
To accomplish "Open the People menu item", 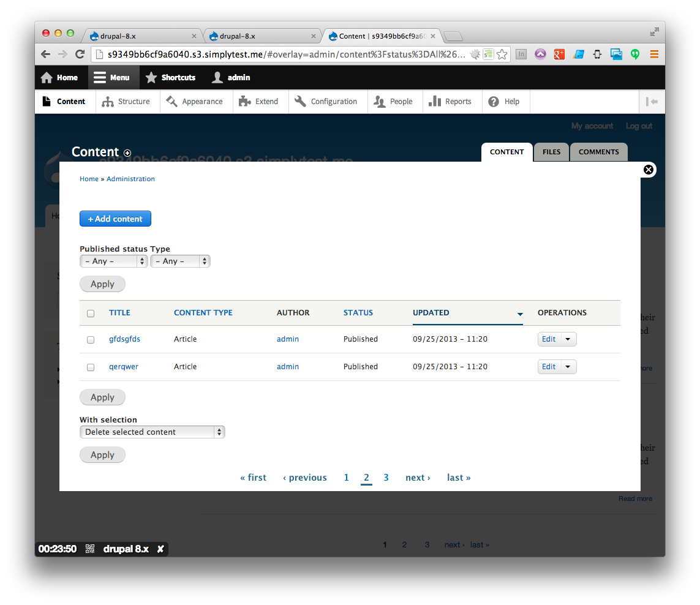I will pos(394,102).
